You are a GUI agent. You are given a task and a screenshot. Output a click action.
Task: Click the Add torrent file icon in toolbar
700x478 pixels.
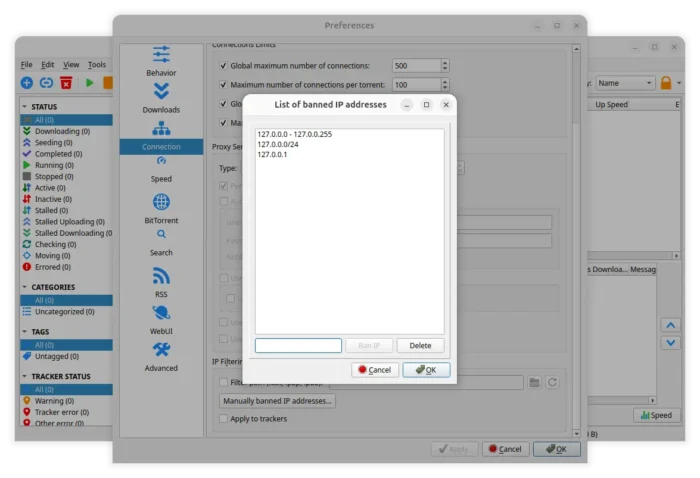coord(27,83)
